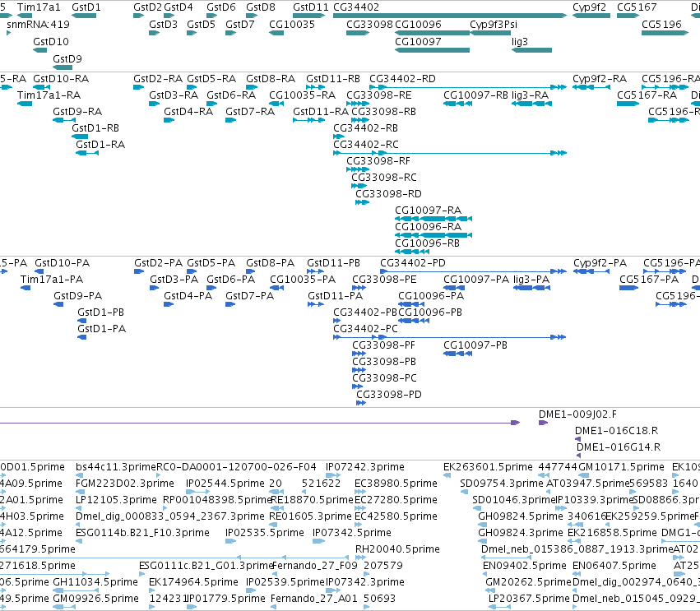This screenshot has height=611, width=700.
Task: Select the EK263601.5prime EST label
Action: 488,467
